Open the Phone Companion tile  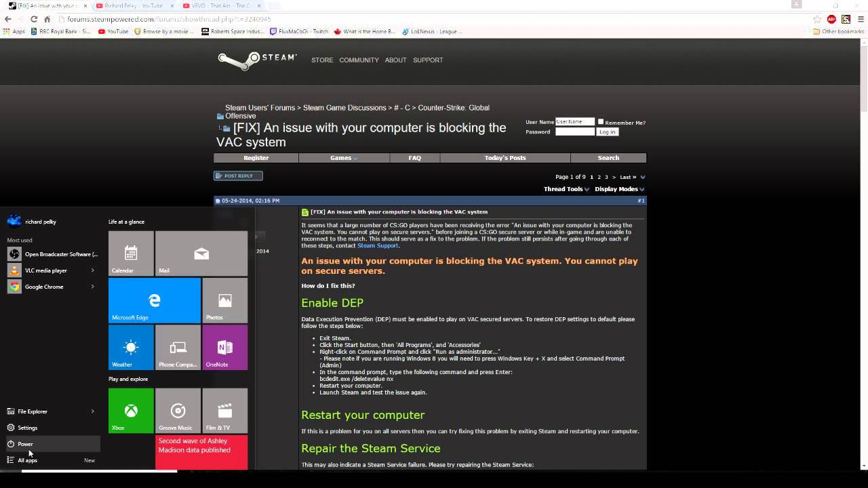(x=178, y=347)
